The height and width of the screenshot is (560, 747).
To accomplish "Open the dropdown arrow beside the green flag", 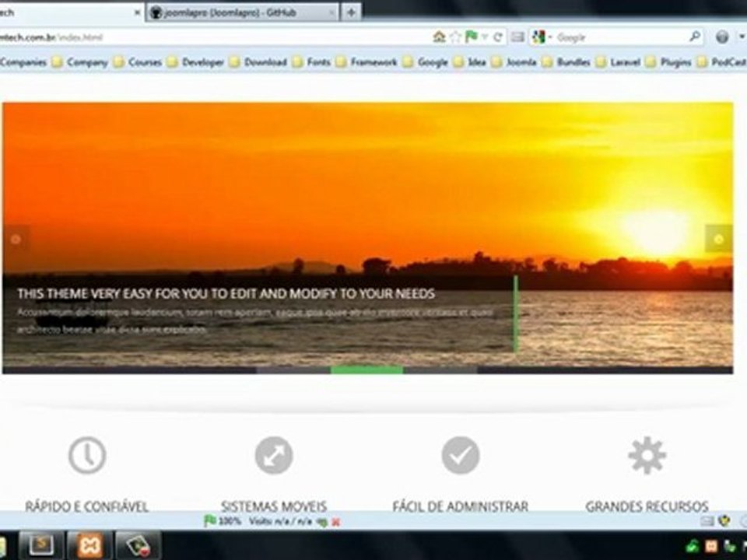I will click(x=485, y=37).
